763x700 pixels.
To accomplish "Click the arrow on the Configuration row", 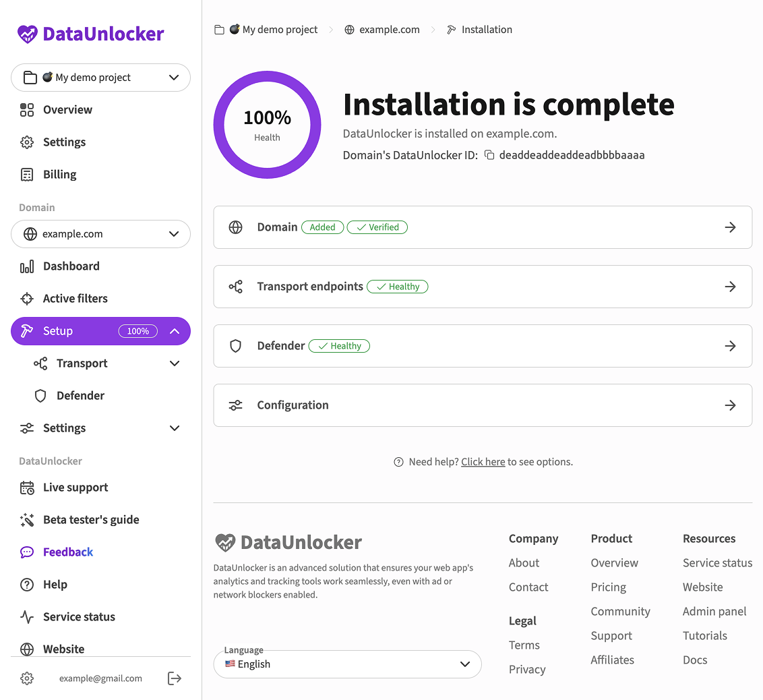I will (730, 405).
